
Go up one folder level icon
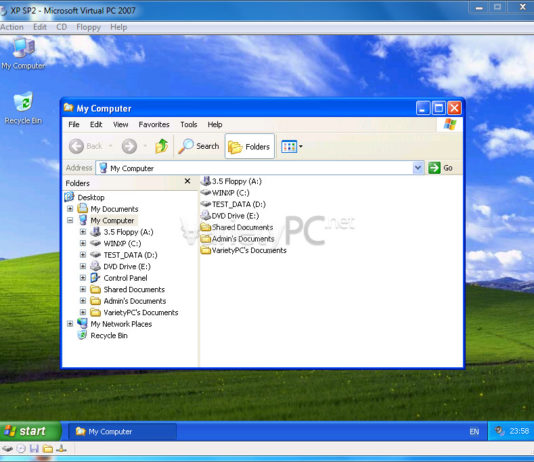pyautogui.click(x=162, y=146)
